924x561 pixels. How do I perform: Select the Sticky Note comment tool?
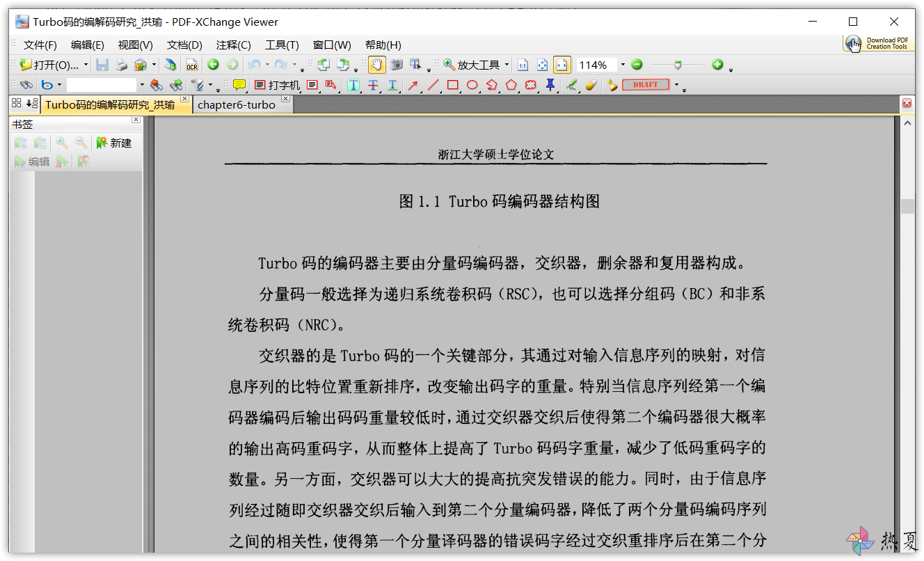click(239, 85)
